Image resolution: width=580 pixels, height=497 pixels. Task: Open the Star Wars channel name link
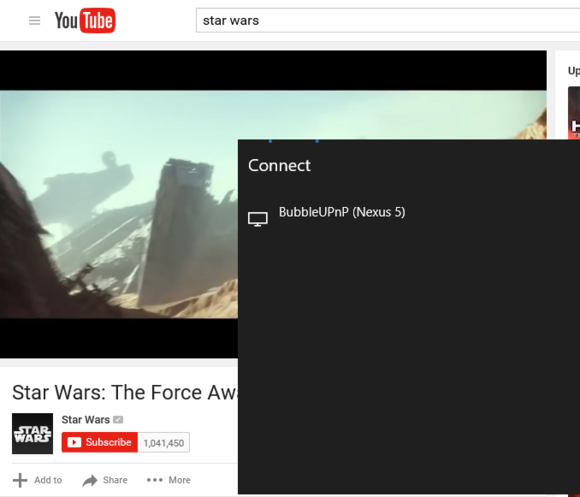85,420
